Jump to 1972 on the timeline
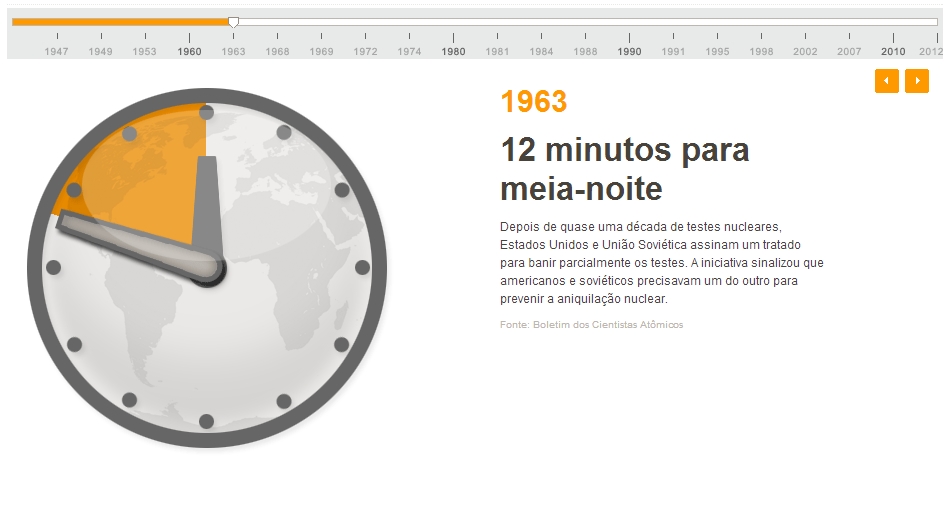The height and width of the screenshot is (515, 950). point(365,51)
